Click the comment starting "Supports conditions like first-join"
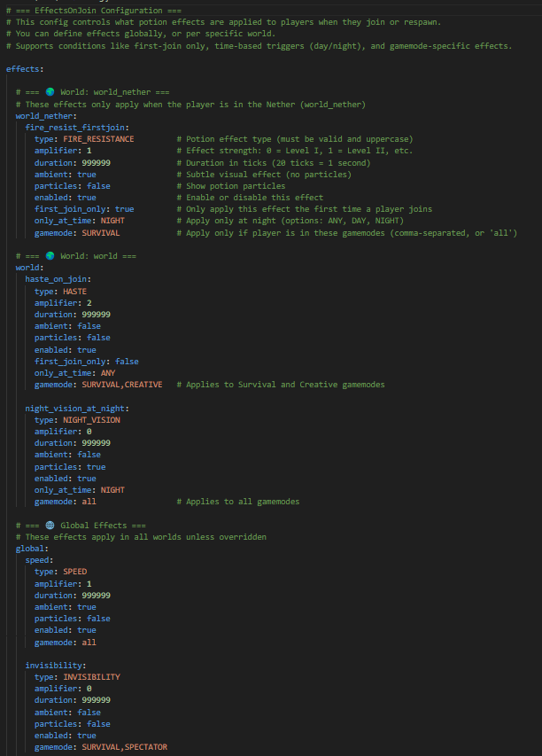Screen dimensions: 542x756 (x=259, y=46)
